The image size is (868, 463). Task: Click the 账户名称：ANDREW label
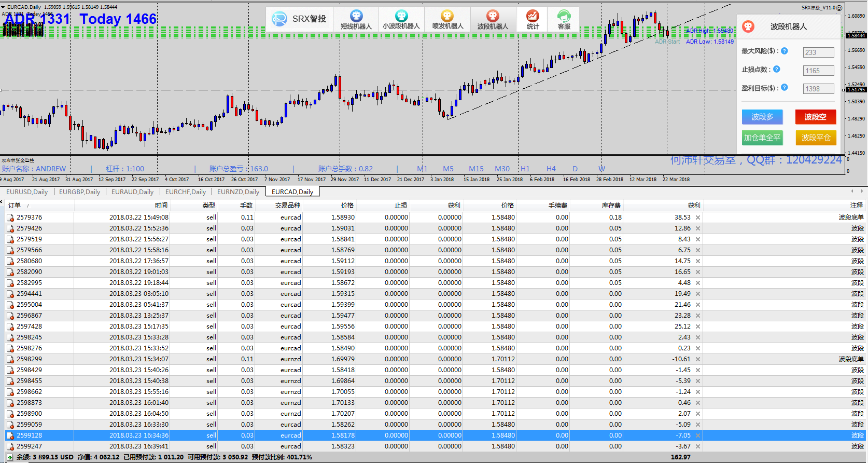click(34, 169)
